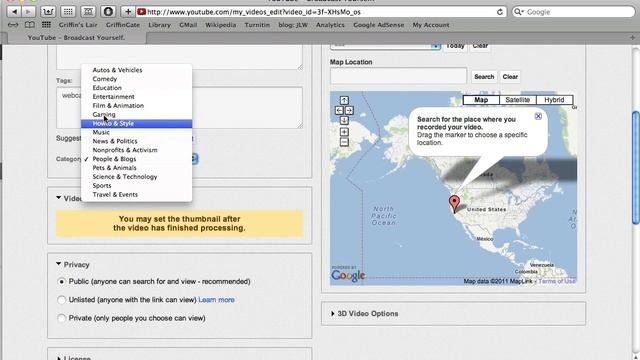The height and width of the screenshot is (360, 640).
Task: Open the map Terms of Use link
Action: pyautogui.click(x=557, y=281)
